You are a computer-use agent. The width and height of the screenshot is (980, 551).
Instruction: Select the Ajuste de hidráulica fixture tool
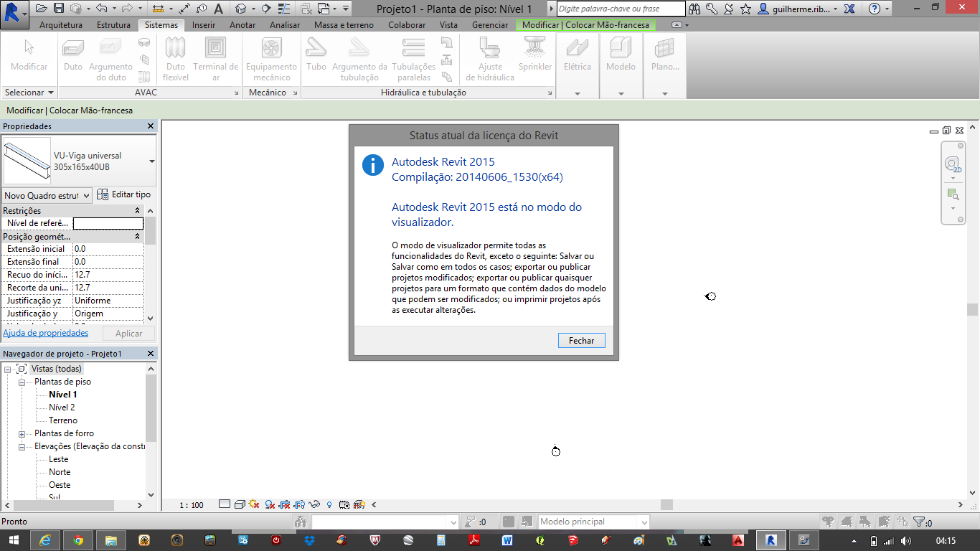point(490,59)
